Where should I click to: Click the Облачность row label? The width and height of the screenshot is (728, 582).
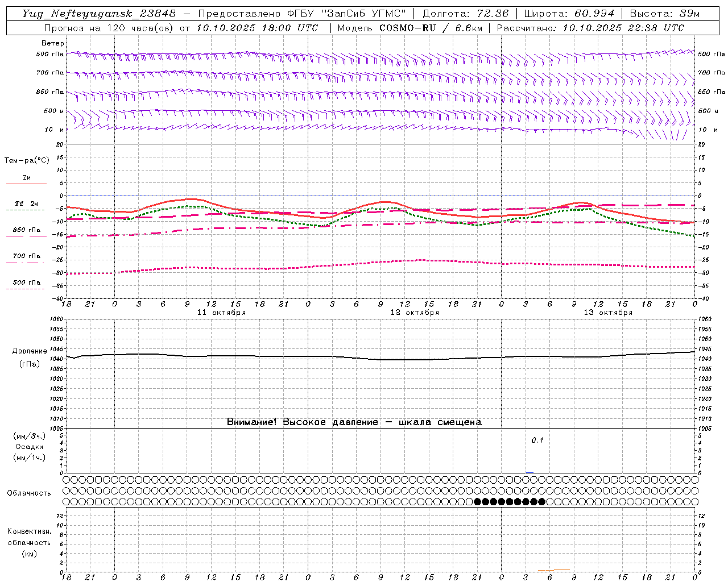click(x=29, y=493)
